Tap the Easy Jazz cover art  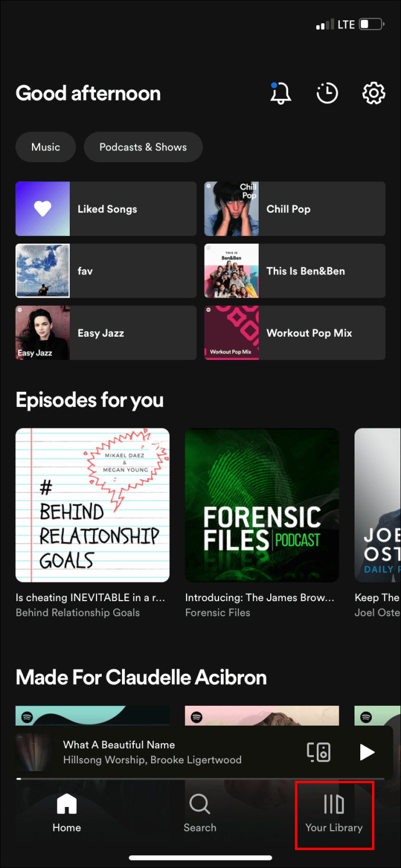[42, 333]
